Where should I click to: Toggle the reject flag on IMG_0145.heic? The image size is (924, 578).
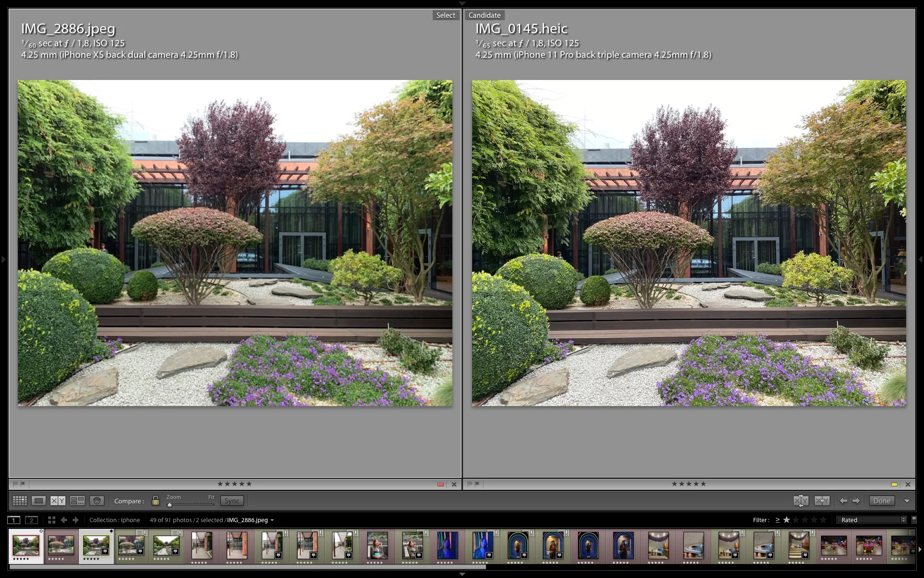click(x=477, y=484)
